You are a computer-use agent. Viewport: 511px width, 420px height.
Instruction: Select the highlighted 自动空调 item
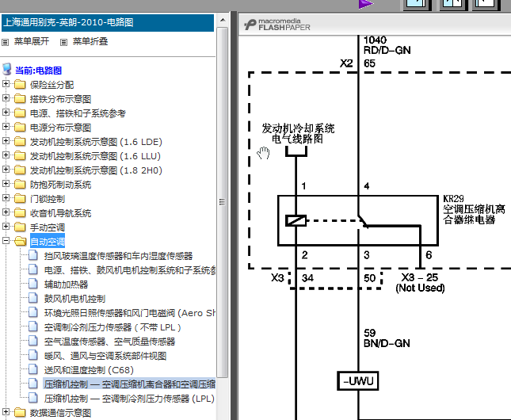pos(48,242)
